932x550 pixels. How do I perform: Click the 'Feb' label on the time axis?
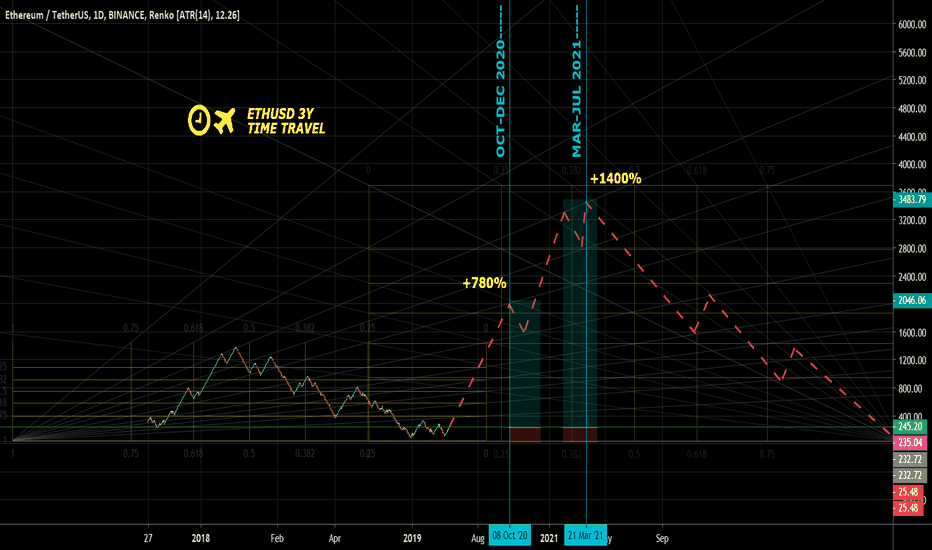pos(277,538)
